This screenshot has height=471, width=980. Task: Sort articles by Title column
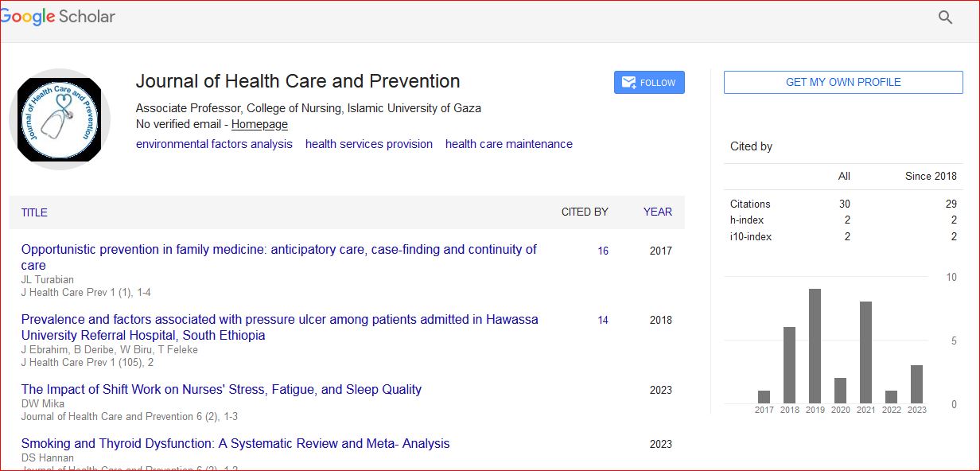point(34,212)
